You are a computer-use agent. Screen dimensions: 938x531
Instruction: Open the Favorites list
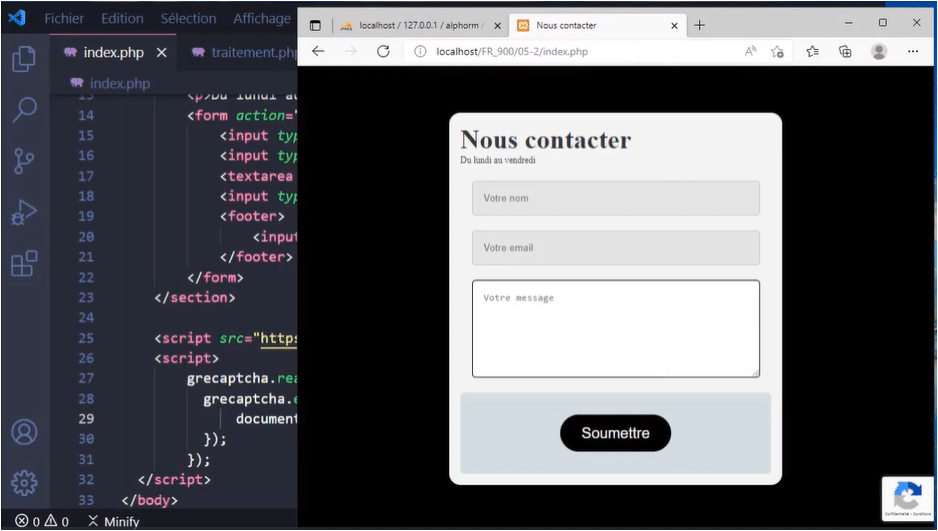click(812, 51)
